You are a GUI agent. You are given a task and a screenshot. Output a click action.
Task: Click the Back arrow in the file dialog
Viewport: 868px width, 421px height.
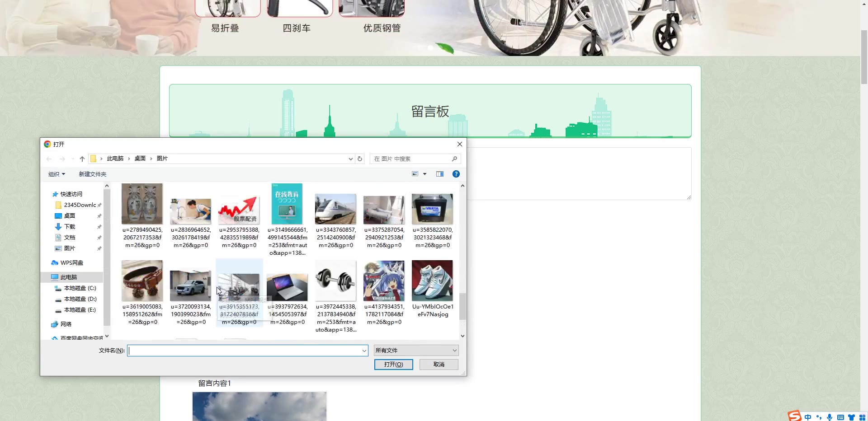[49, 159]
